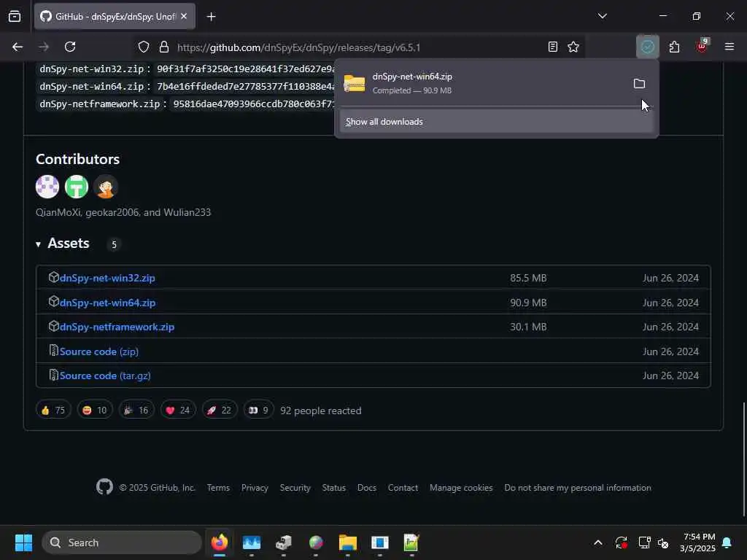747x560 pixels.
Task: Show hidden system tray icons
Action: click(598, 542)
